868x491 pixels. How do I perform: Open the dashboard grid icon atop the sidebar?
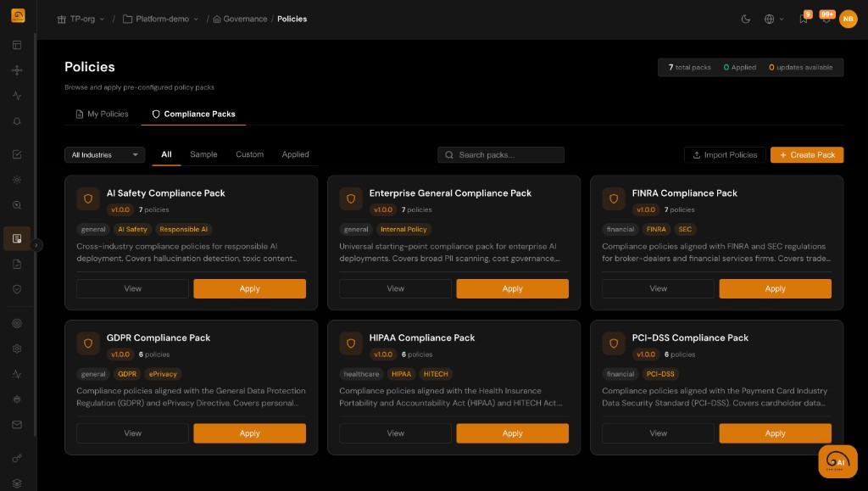17,44
